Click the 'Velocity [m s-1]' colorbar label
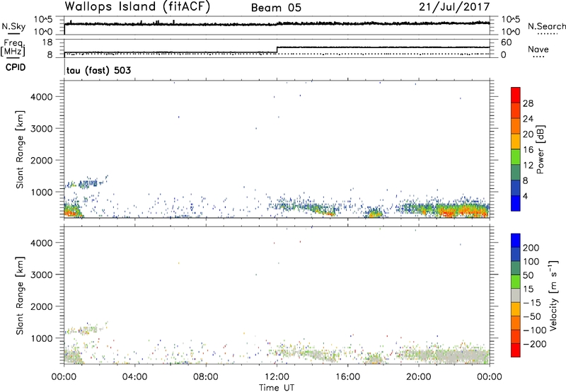The width and height of the screenshot is (566, 392). click(553, 295)
